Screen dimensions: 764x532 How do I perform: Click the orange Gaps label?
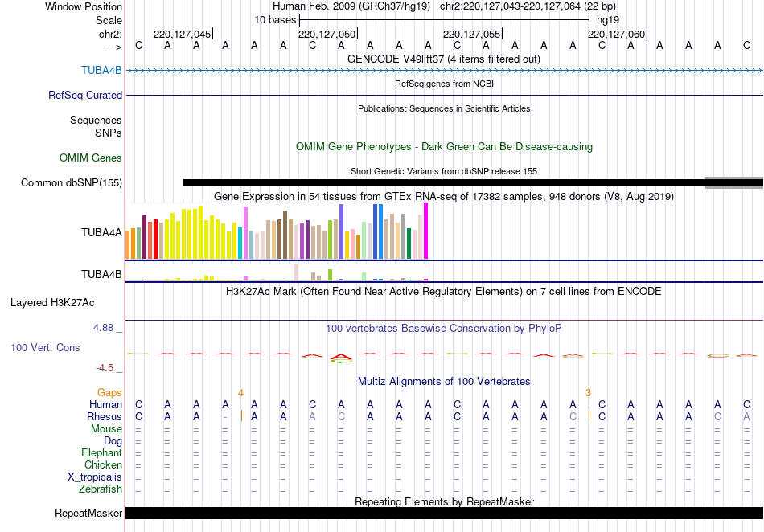109,392
